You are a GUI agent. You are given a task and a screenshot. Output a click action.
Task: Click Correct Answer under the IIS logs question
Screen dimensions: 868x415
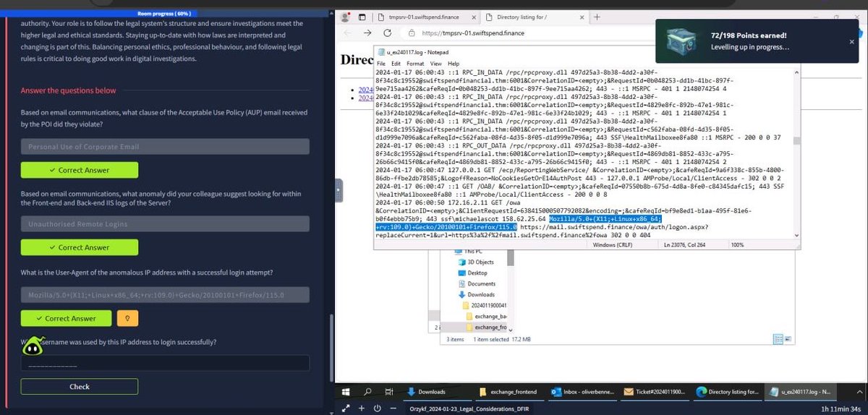click(80, 247)
